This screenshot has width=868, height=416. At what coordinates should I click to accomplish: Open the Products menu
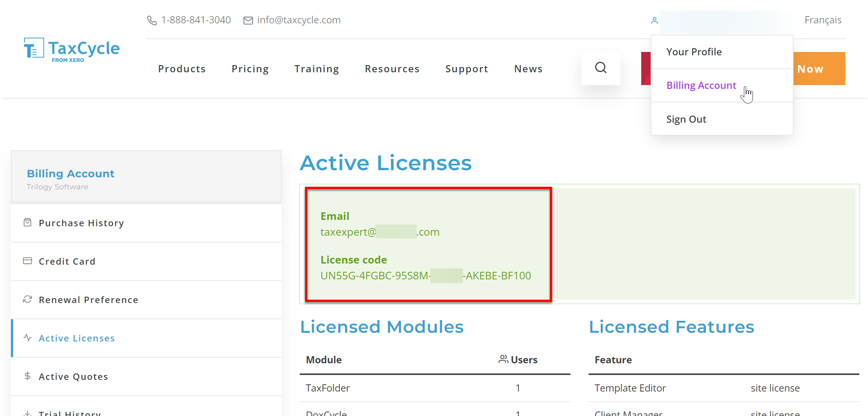click(182, 69)
